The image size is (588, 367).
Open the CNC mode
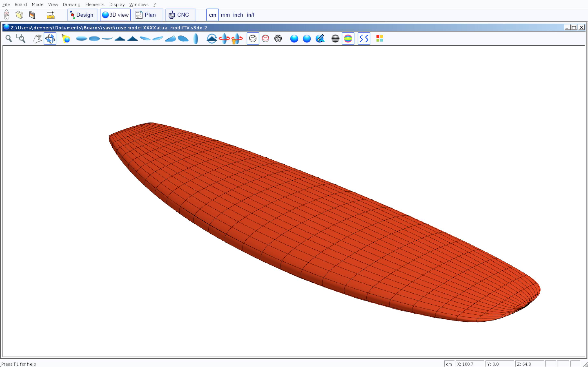click(x=180, y=15)
